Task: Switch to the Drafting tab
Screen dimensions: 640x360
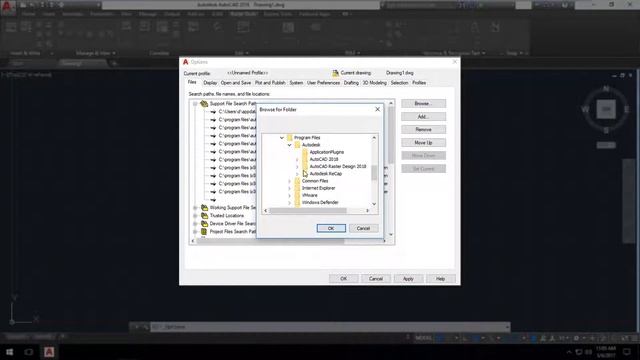Action: click(351, 83)
